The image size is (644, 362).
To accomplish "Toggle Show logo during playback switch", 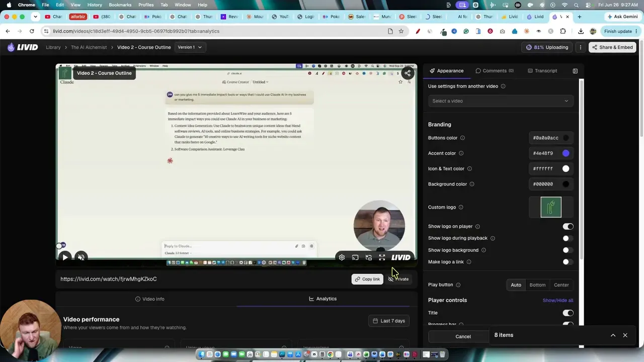I will pyautogui.click(x=568, y=238).
